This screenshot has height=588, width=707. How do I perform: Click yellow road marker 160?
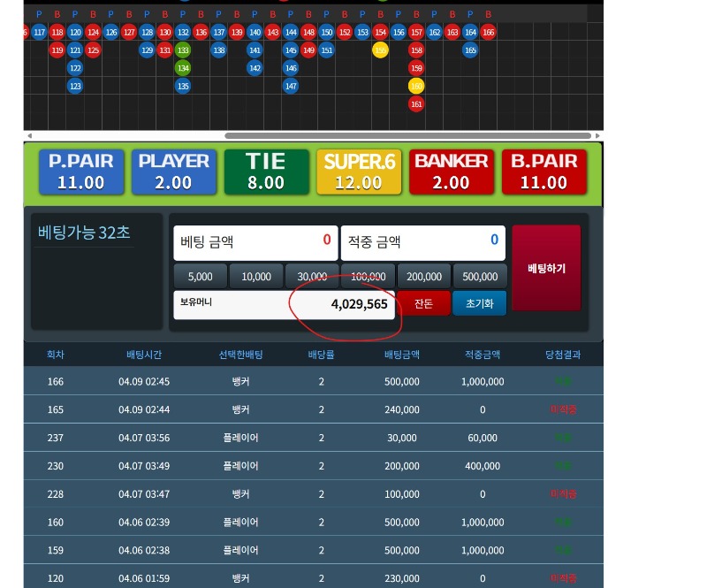pyautogui.click(x=416, y=86)
